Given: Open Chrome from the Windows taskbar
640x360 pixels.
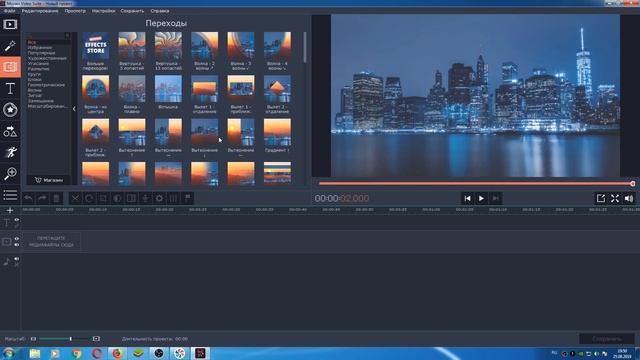Looking at the screenshot, I should click(76, 353).
